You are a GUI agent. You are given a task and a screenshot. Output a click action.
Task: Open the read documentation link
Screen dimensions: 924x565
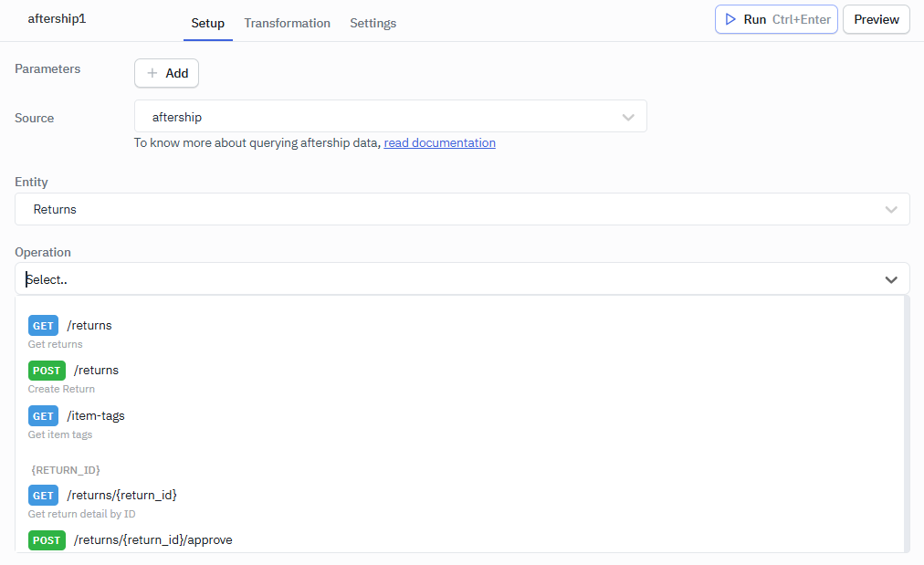coord(439,142)
